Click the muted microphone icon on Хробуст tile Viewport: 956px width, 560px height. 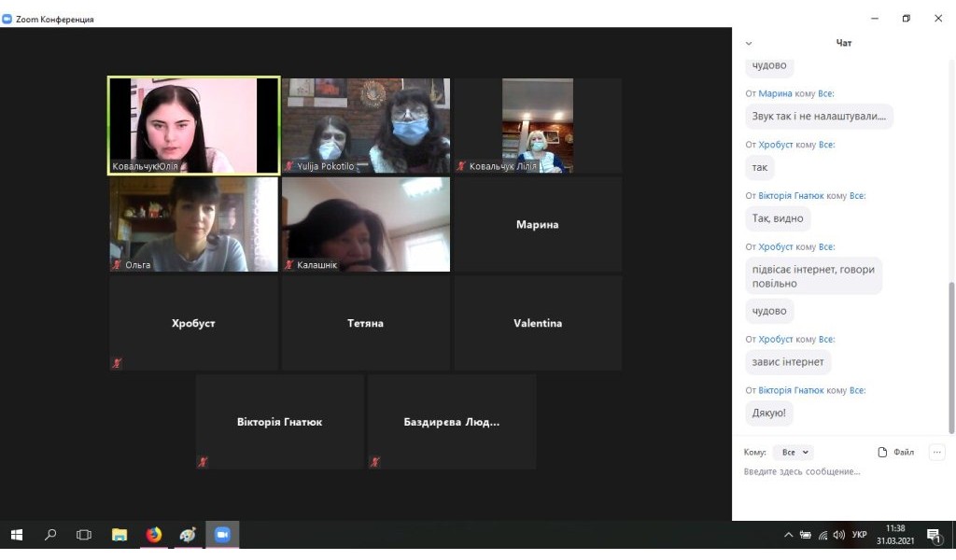pos(117,363)
